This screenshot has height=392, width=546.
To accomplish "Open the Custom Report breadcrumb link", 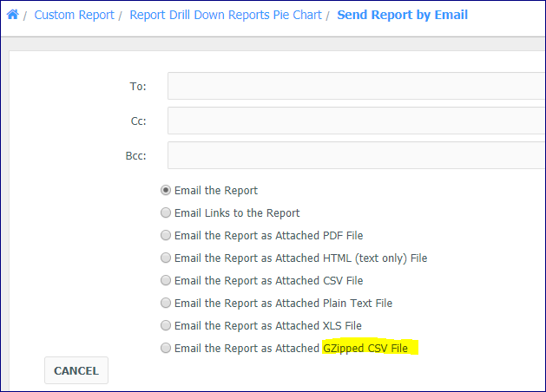I will tap(74, 15).
